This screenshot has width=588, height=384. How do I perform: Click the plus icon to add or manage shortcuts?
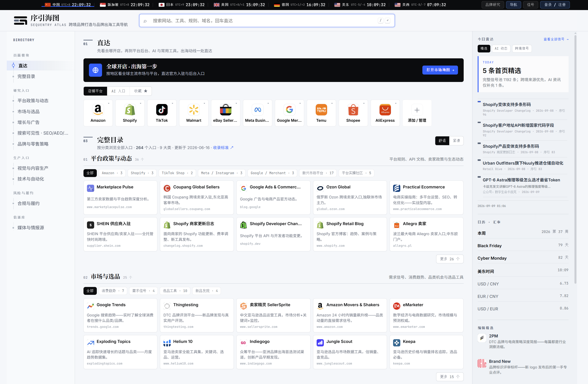pos(417,110)
